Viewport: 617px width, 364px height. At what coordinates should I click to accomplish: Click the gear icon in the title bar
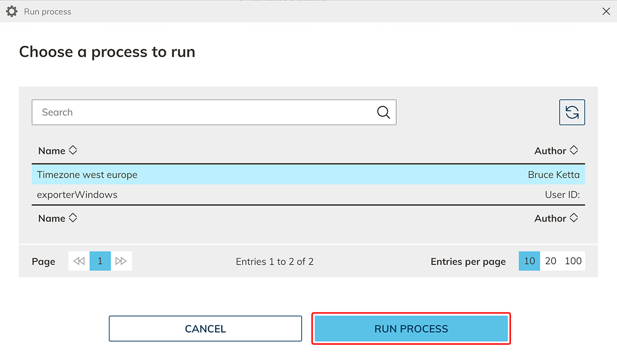click(x=12, y=12)
